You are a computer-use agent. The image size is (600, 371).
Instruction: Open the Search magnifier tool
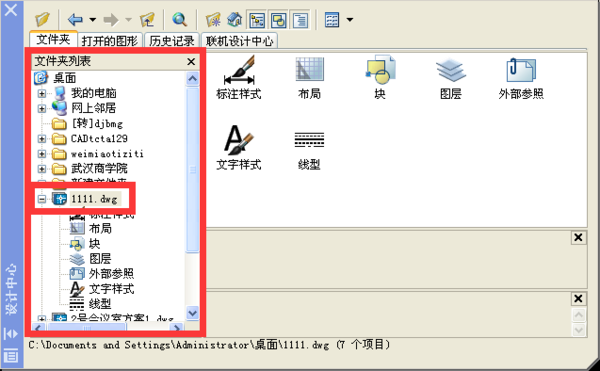179,19
